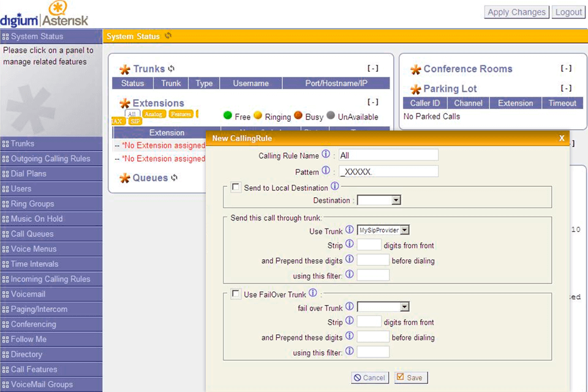Select the Analog extensions filter tab
This screenshot has height=392, width=588.
pos(154,114)
